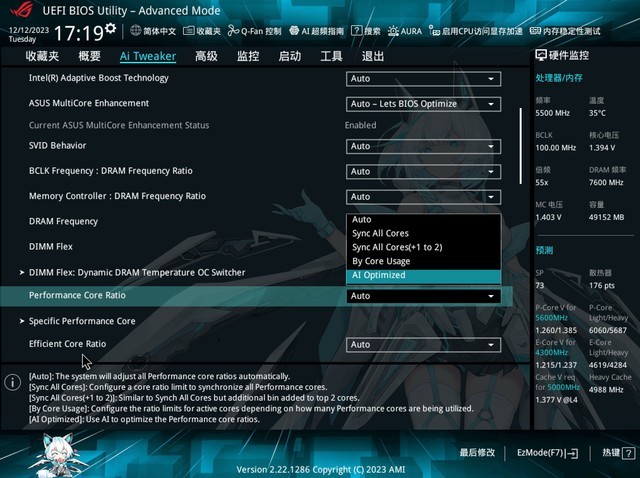Click the fox mascot character icon
The image size is (640, 478).
[x=59, y=455]
